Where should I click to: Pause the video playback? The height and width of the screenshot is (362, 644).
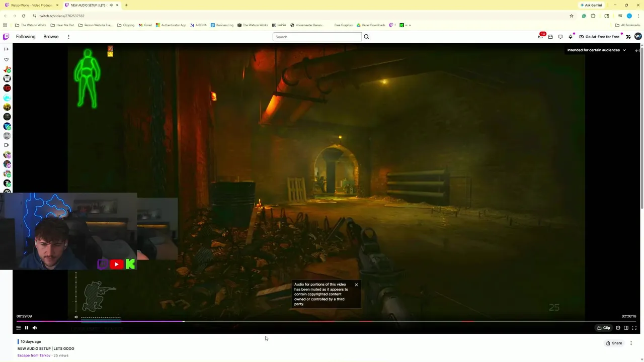click(x=27, y=328)
